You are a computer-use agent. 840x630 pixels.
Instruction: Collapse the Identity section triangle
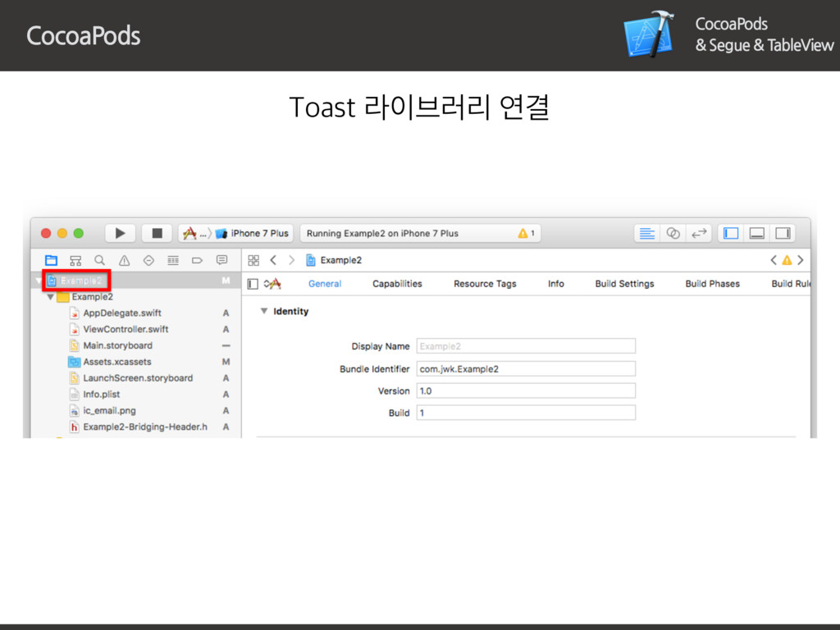pos(263,312)
